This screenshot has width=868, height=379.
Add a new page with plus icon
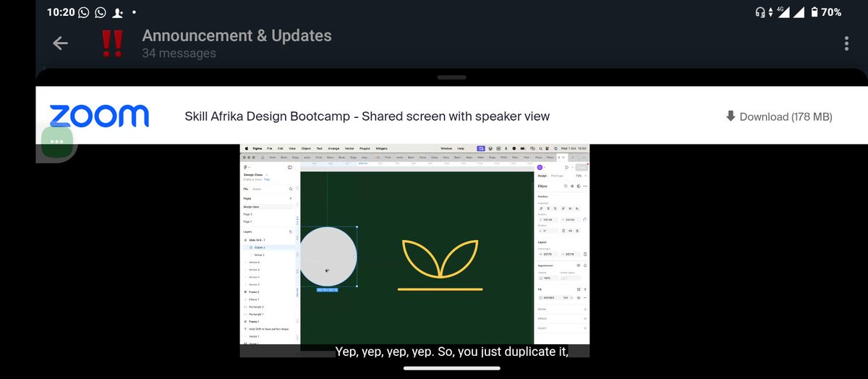(x=291, y=198)
